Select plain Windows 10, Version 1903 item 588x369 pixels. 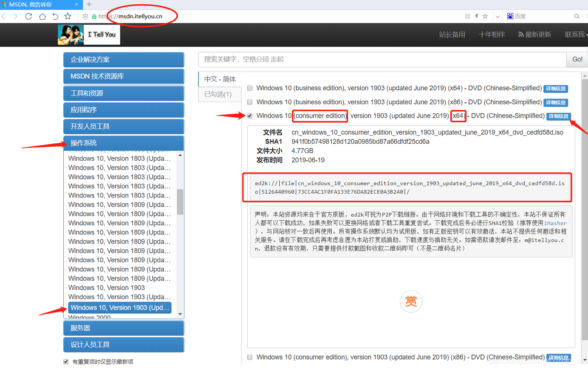click(107, 288)
